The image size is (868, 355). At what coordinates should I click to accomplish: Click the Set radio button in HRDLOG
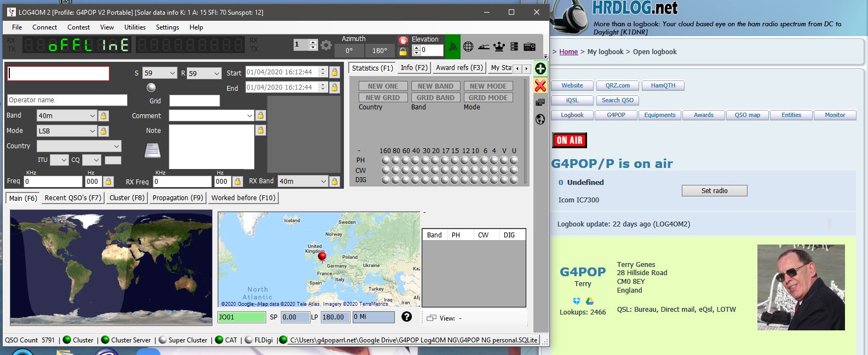pos(714,190)
